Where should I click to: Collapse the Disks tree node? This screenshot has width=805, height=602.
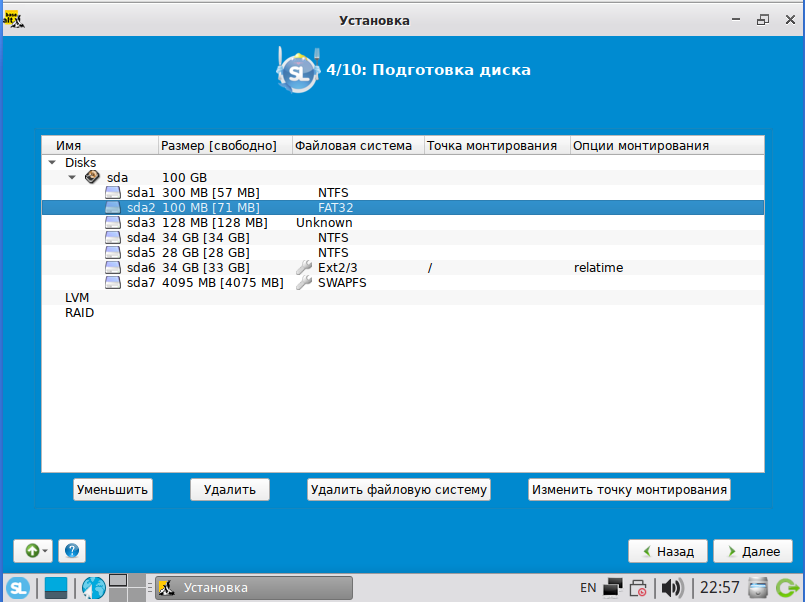coord(52,162)
